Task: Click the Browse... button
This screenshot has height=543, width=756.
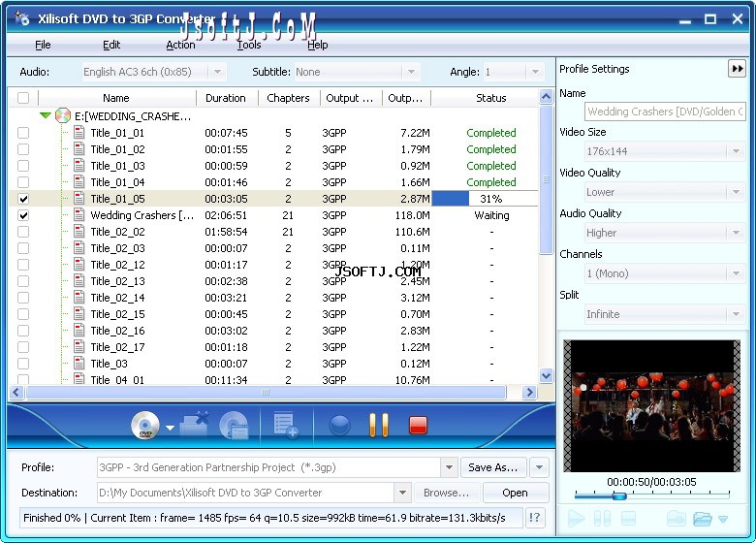Action: pyautogui.click(x=446, y=493)
